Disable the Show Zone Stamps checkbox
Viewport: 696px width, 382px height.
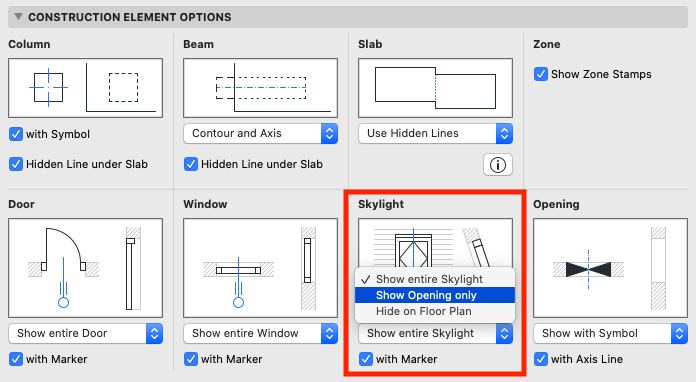[x=541, y=74]
